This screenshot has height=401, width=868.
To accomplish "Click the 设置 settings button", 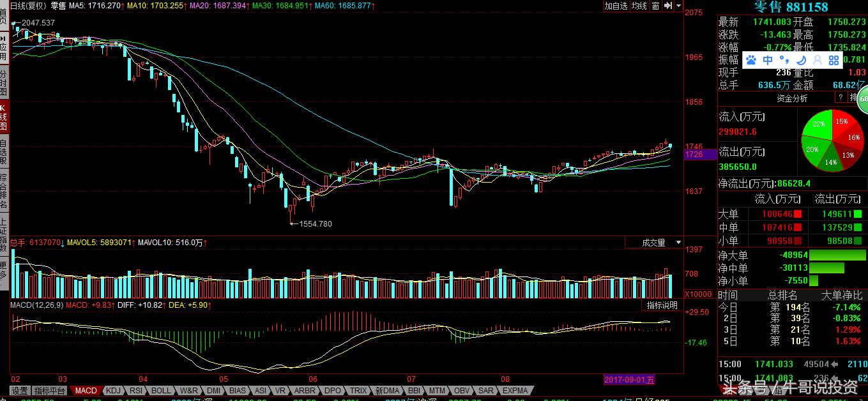I will [20, 390].
